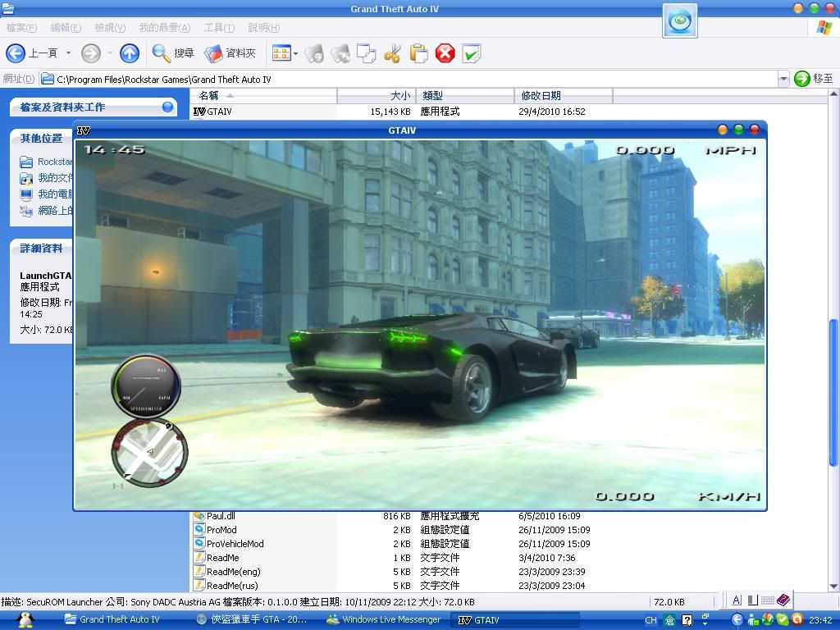Select the ReadMe(eng) text file

click(x=233, y=572)
